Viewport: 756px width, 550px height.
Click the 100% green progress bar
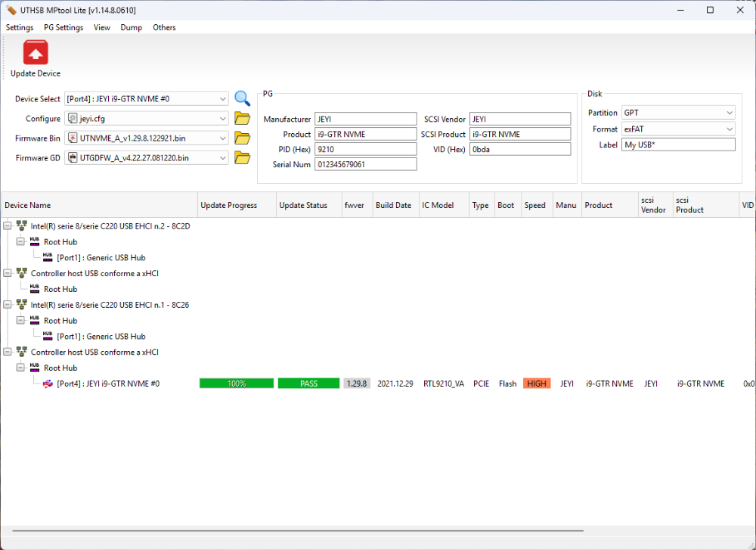[237, 384]
